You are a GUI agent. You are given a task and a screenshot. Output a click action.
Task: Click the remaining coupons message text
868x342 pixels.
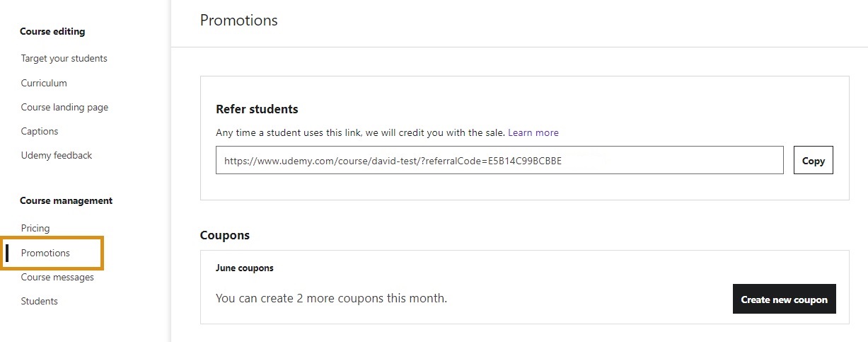coord(331,299)
